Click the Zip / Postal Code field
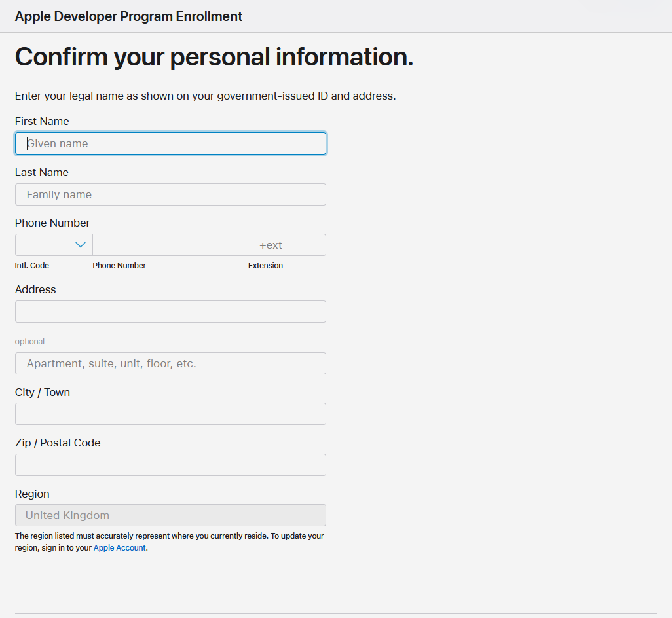The image size is (672, 618). 170,465
